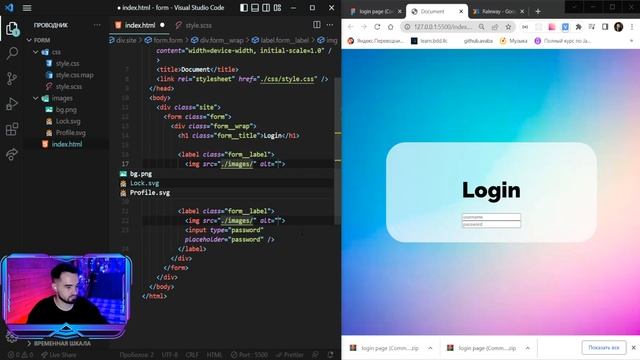Image resolution: width=640 pixels, height=360 pixels.
Task: Close the browser downloads bar
Action: coord(633,348)
